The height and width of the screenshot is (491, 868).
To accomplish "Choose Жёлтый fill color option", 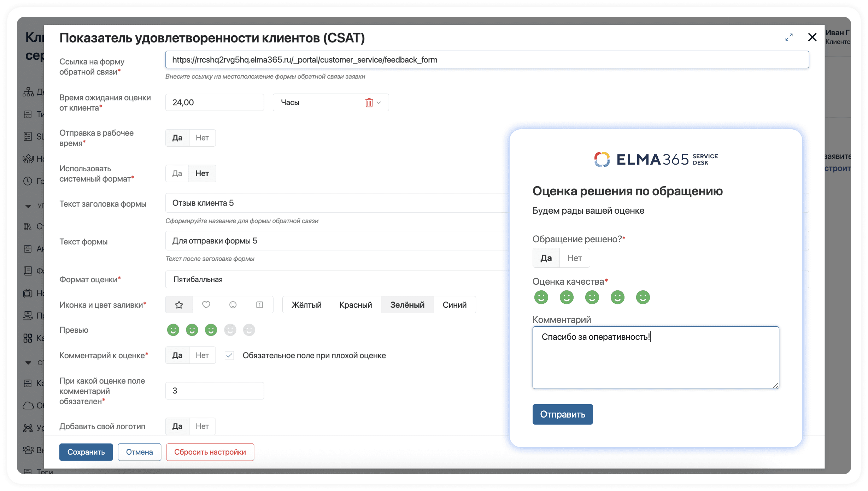I will coord(306,304).
